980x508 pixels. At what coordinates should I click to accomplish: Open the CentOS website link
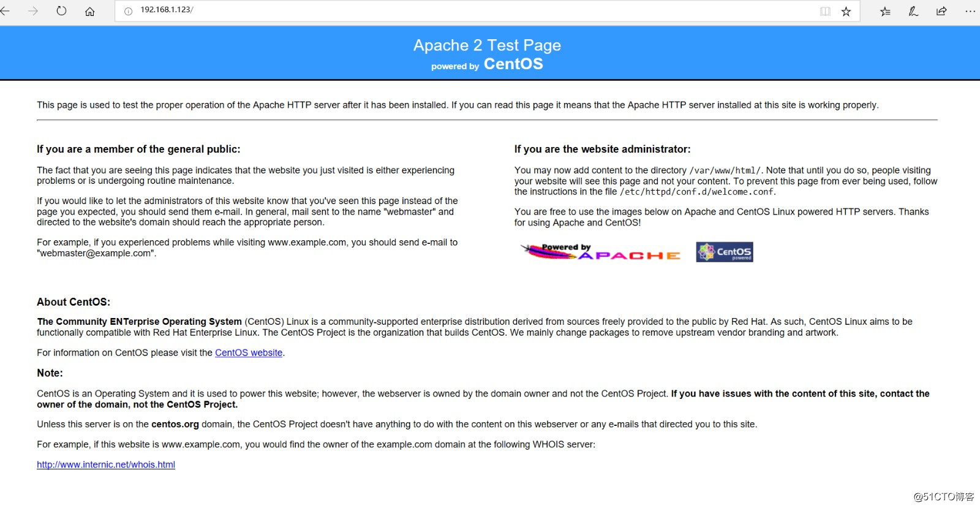[249, 353]
